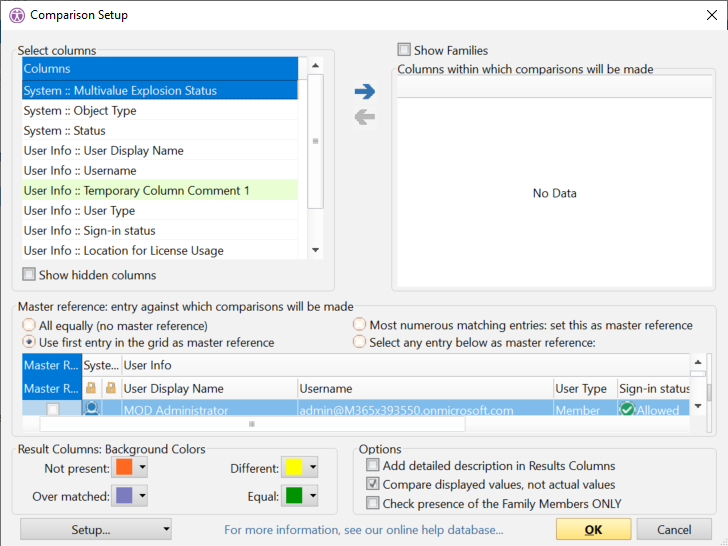This screenshot has height=546, width=728.
Task: Choose Most numerous matching entries radio option
Action: point(360,326)
